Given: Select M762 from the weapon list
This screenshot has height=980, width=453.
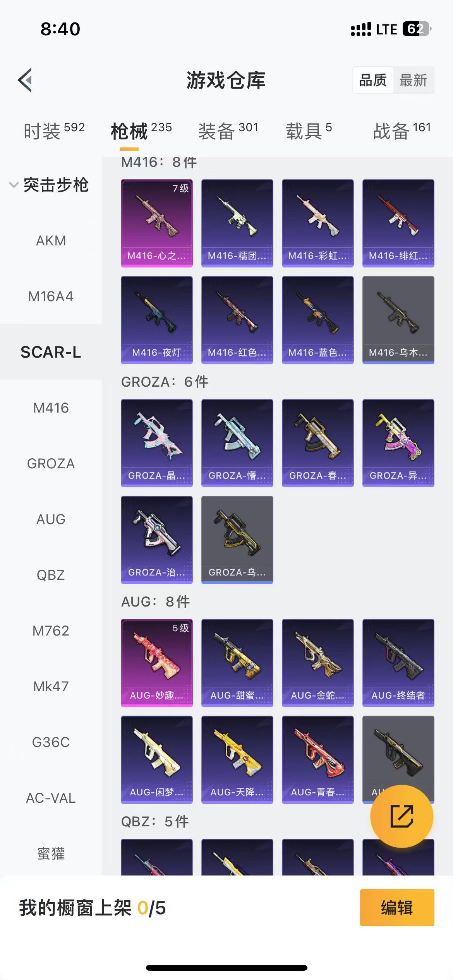Looking at the screenshot, I should (x=51, y=630).
